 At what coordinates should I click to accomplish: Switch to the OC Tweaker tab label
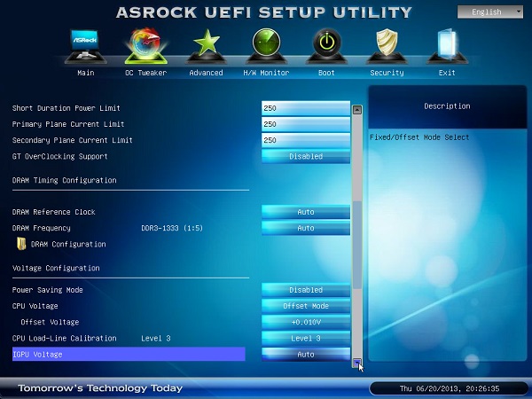pos(146,73)
